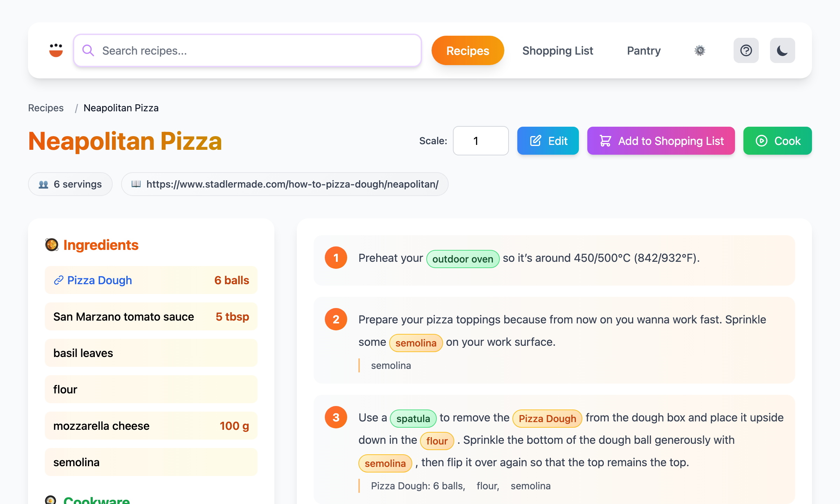840x504 pixels.
Task: Go to the Pantry tab
Action: pos(643,50)
